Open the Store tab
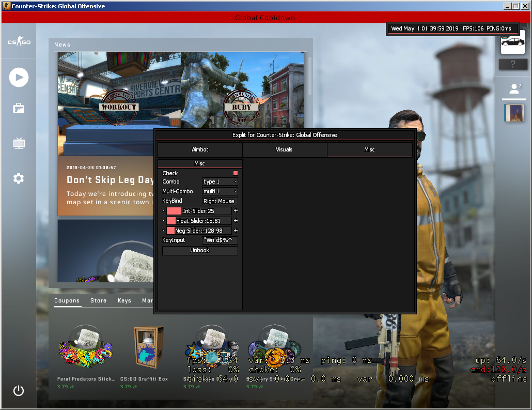 point(98,300)
